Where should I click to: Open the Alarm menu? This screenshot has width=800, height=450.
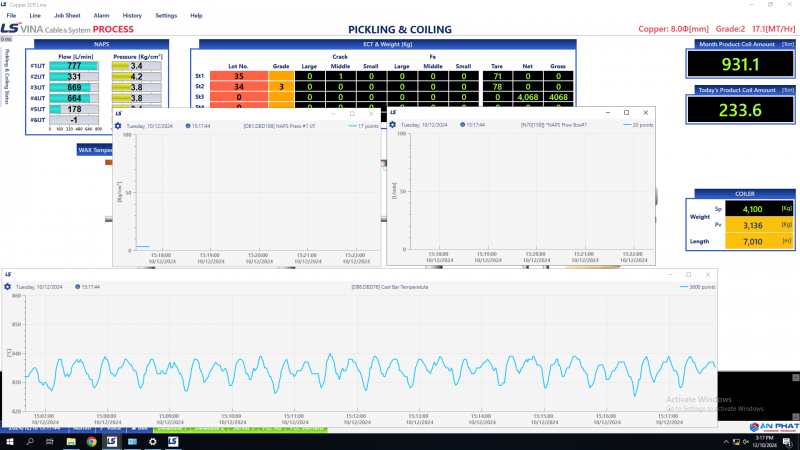click(x=101, y=16)
